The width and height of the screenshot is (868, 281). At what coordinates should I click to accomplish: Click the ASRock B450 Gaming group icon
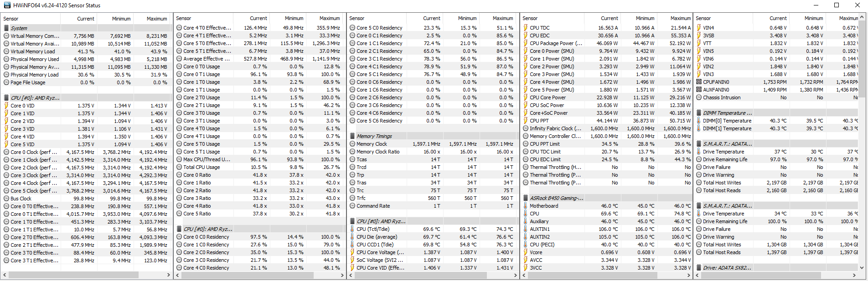(x=526, y=198)
